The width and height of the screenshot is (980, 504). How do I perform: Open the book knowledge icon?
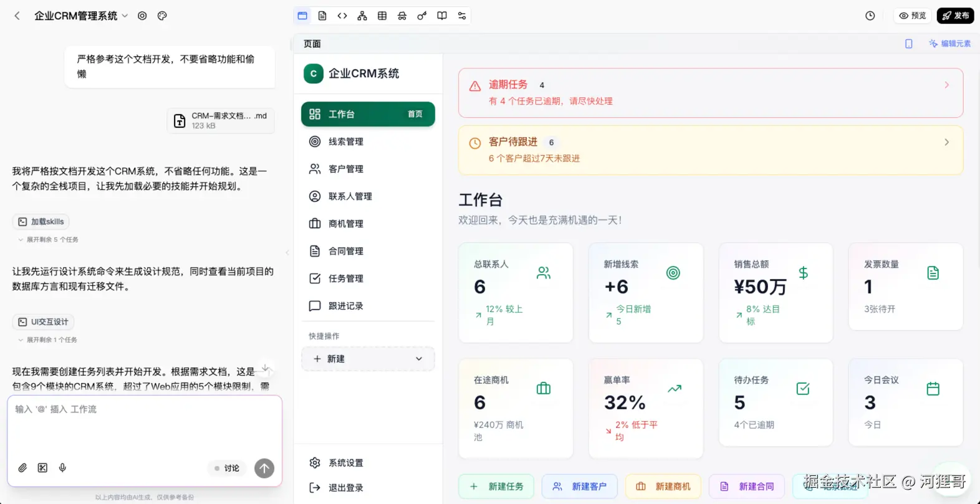pyautogui.click(x=442, y=16)
